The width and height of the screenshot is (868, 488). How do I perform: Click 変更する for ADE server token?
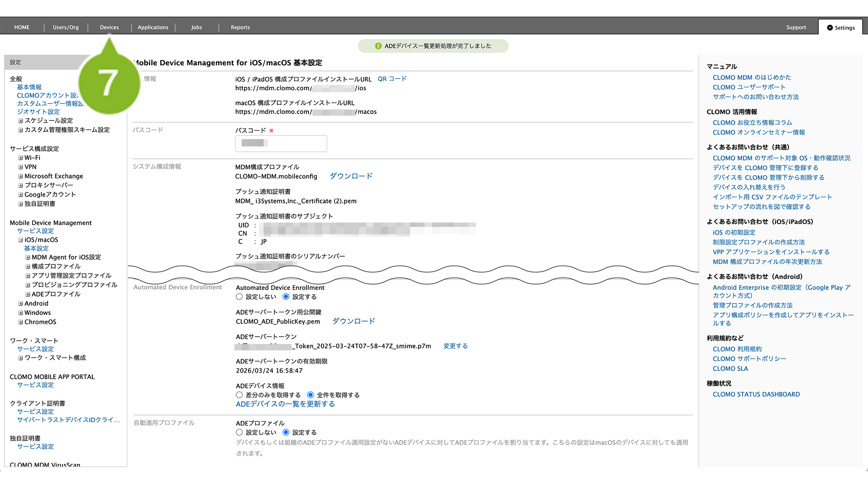tap(455, 346)
